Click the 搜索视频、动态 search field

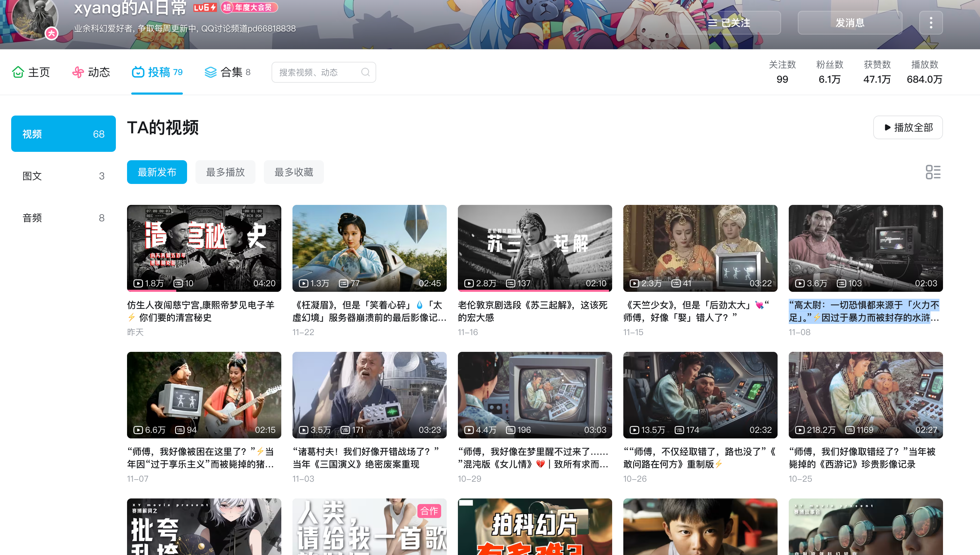pos(316,72)
